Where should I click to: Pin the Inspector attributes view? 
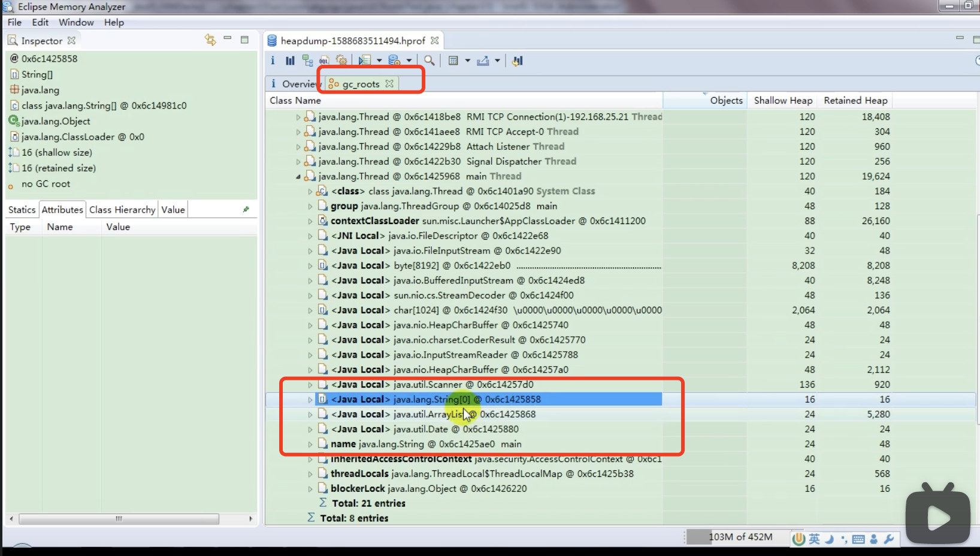point(246,209)
